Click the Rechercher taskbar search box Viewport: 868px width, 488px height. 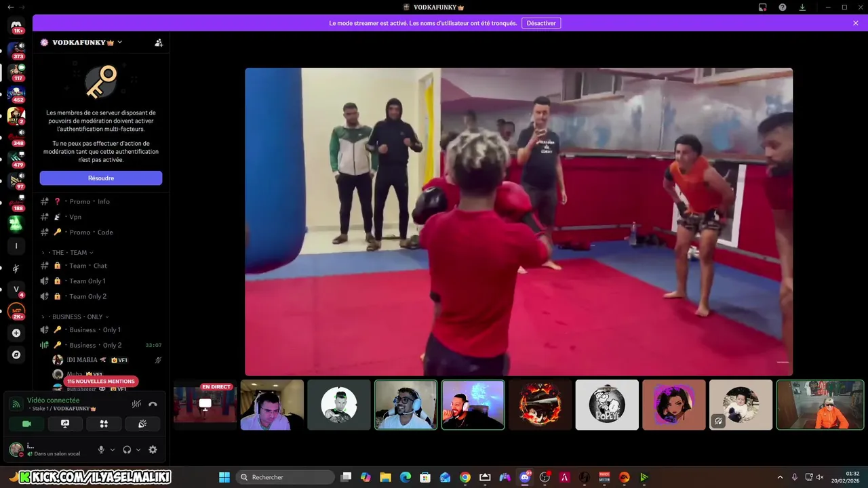(x=285, y=477)
